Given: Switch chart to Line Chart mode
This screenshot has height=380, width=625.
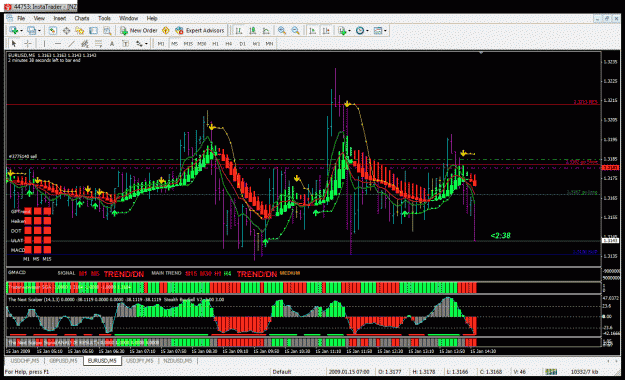Looking at the screenshot, I should [266, 30].
